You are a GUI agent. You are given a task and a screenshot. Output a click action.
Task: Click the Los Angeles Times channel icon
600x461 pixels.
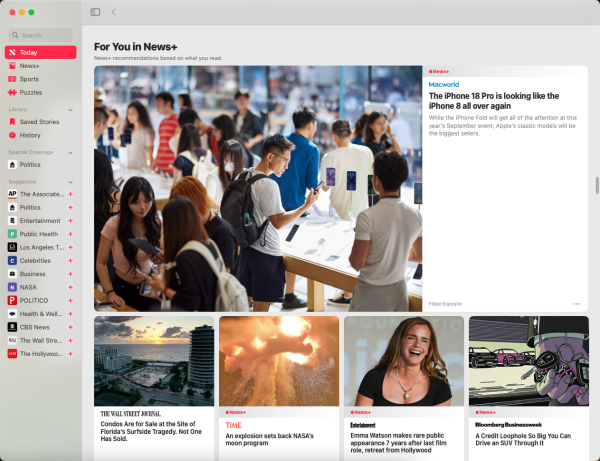click(12, 247)
